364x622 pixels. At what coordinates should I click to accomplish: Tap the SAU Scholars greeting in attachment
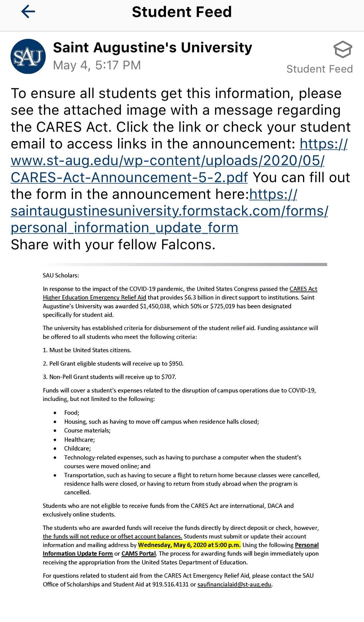61,276
